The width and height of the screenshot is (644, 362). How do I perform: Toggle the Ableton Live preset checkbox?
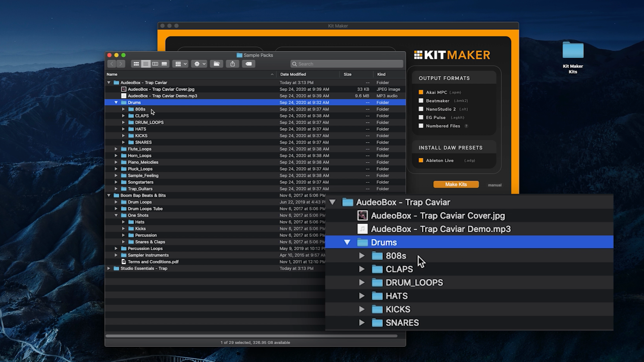[x=421, y=160]
